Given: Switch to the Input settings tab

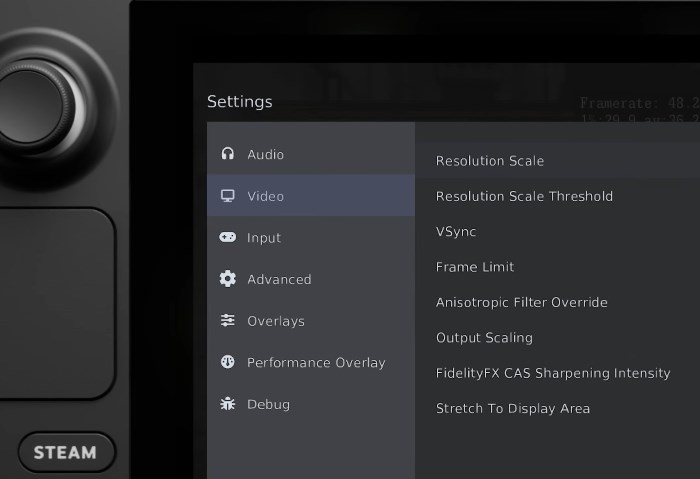Looking at the screenshot, I should [x=264, y=238].
